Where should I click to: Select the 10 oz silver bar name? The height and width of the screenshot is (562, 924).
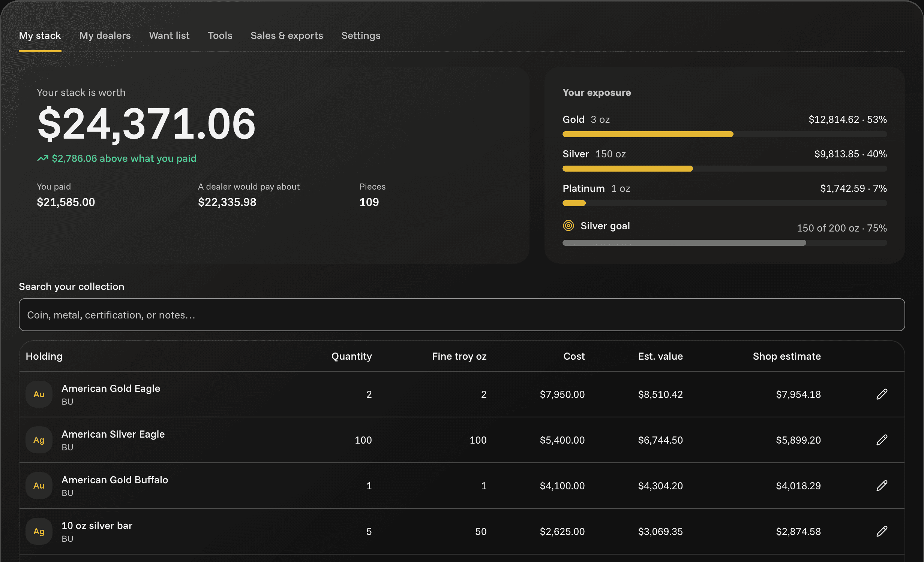click(97, 526)
